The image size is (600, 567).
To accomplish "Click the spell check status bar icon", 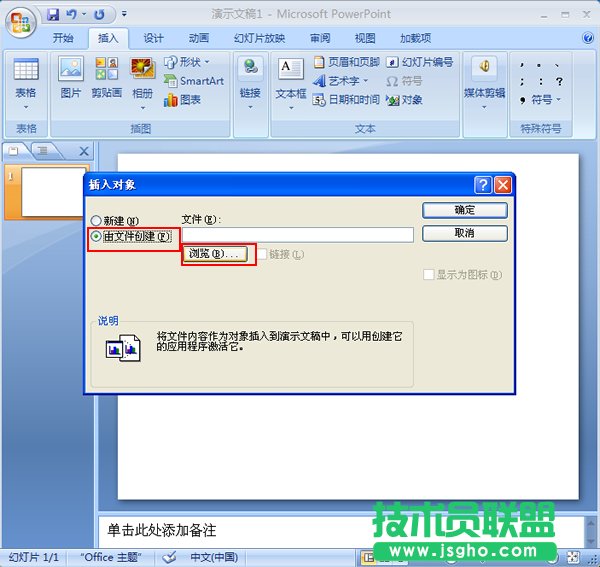I will tap(169, 557).
